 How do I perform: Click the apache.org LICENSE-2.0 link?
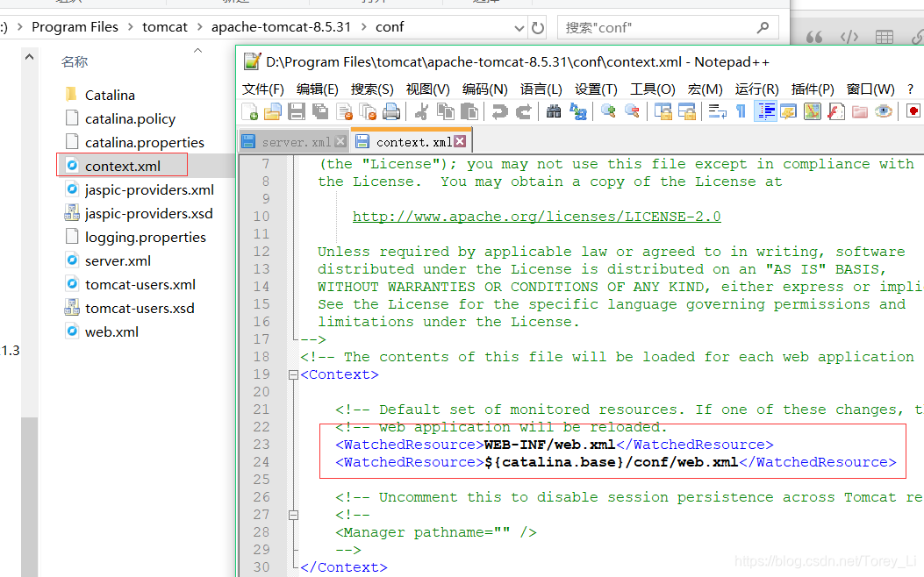tap(537, 217)
